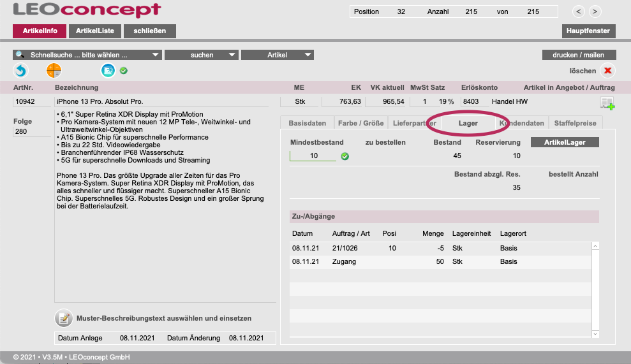Click the EK field showing 763,63
The image size is (631, 364).
pyautogui.click(x=343, y=101)
